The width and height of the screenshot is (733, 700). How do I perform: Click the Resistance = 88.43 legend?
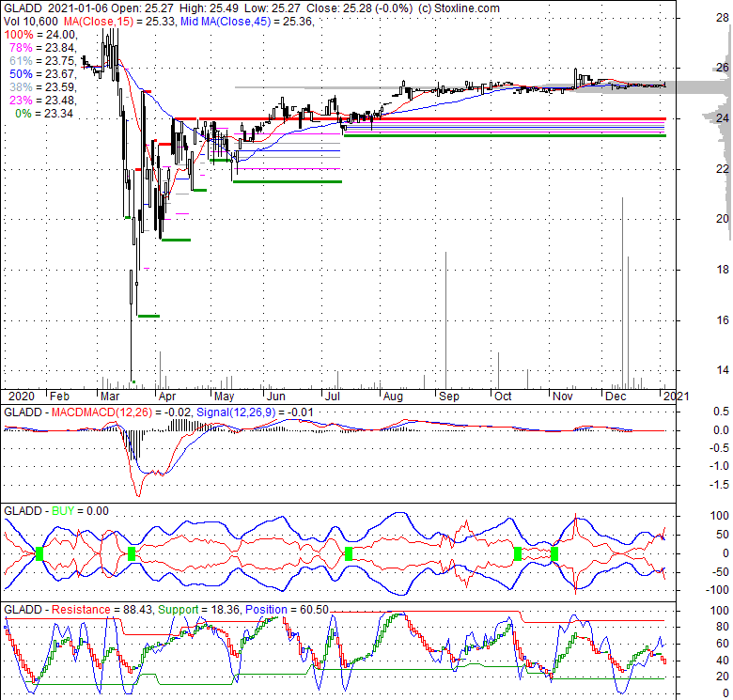(x=101, y=610)
